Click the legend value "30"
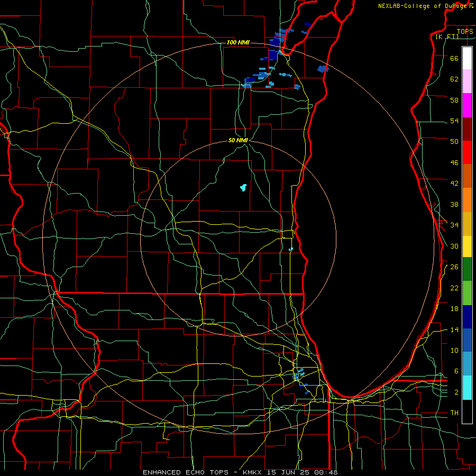This screenshot has height=476, width=476. point(454,246)
